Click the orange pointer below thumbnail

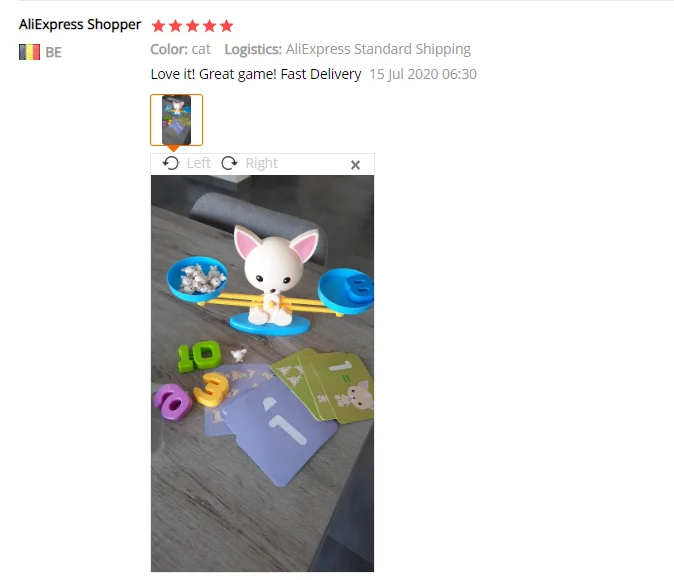(x=173, y=149)
